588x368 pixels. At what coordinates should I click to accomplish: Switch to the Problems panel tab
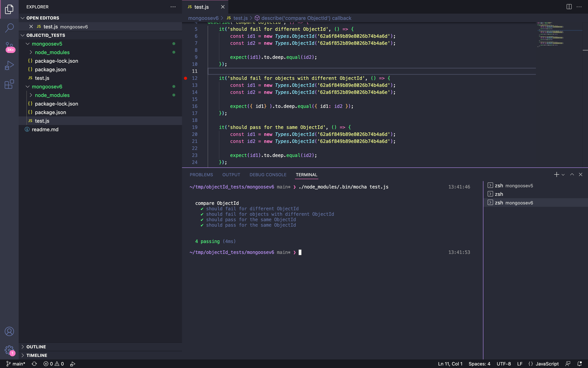pyautogui.click(x=201, y=174)
